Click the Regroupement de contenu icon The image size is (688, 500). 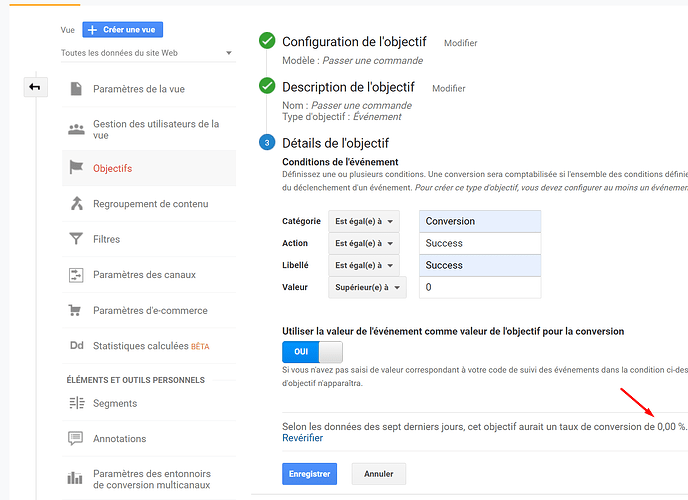76,204
